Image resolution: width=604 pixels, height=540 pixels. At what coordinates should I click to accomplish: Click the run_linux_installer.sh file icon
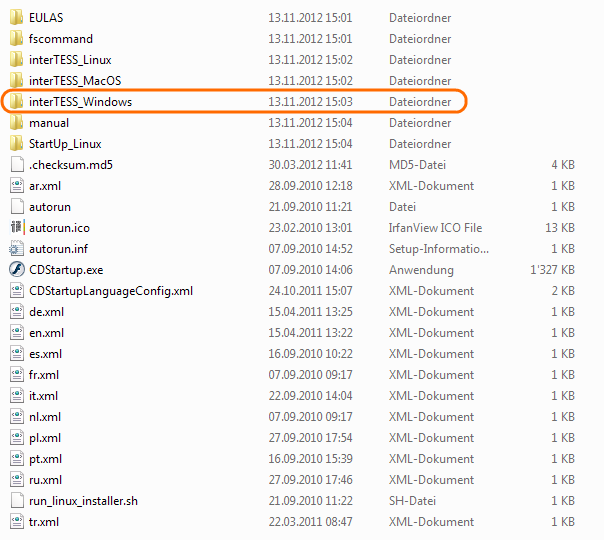tap(16, 501)
